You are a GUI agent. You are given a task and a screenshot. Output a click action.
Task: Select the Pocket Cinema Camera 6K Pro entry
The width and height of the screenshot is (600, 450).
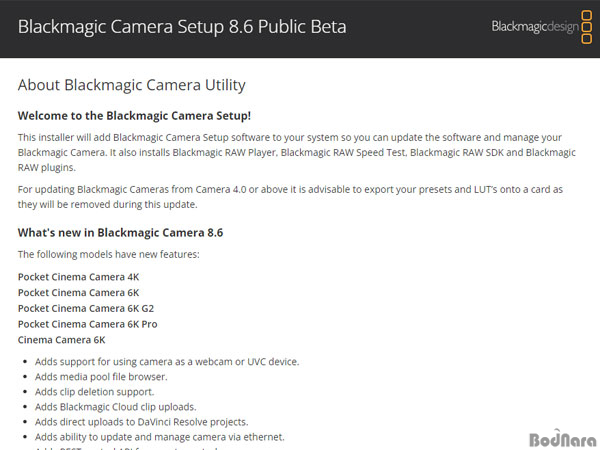pos(88,324)
